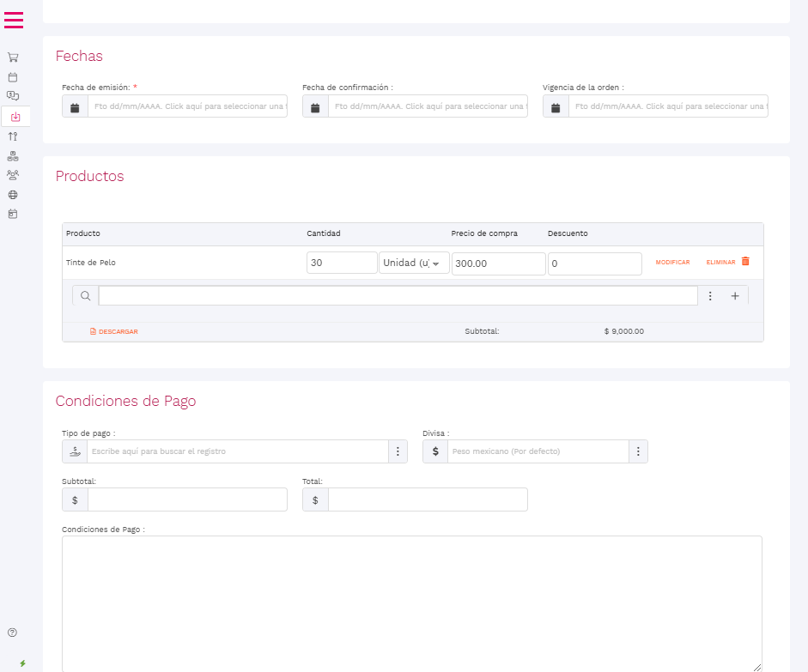The image size is (808, 672).
Task: Open calendar picker for Vigencia de la orden
Action: tap(556, 107)
